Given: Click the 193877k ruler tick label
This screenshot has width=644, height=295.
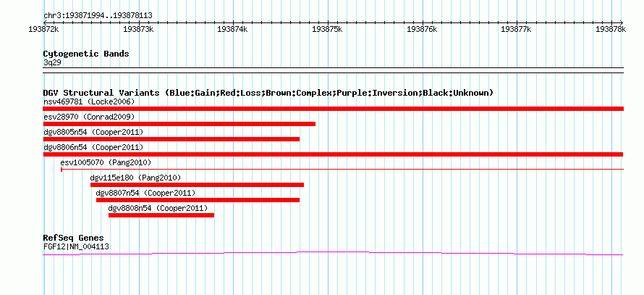Looking at the screenshot, I should coord(516,29).
